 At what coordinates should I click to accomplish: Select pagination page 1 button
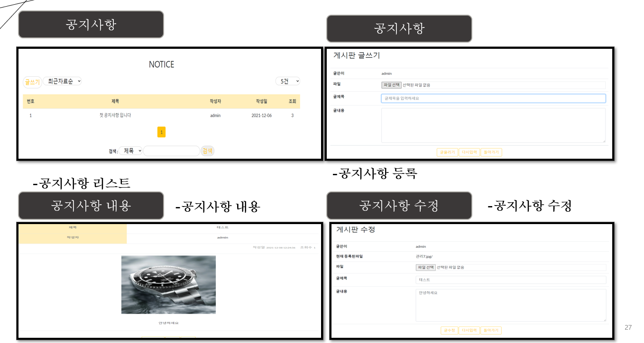(161, 132)
